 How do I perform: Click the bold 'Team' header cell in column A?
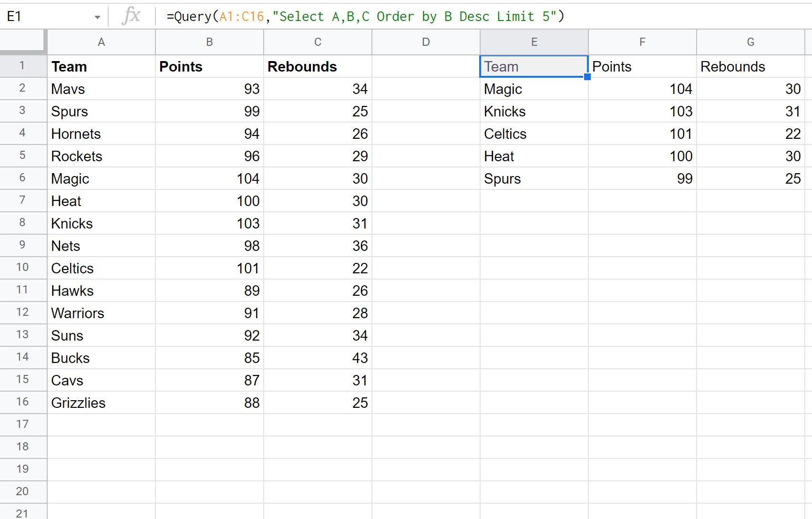point(102,66)
